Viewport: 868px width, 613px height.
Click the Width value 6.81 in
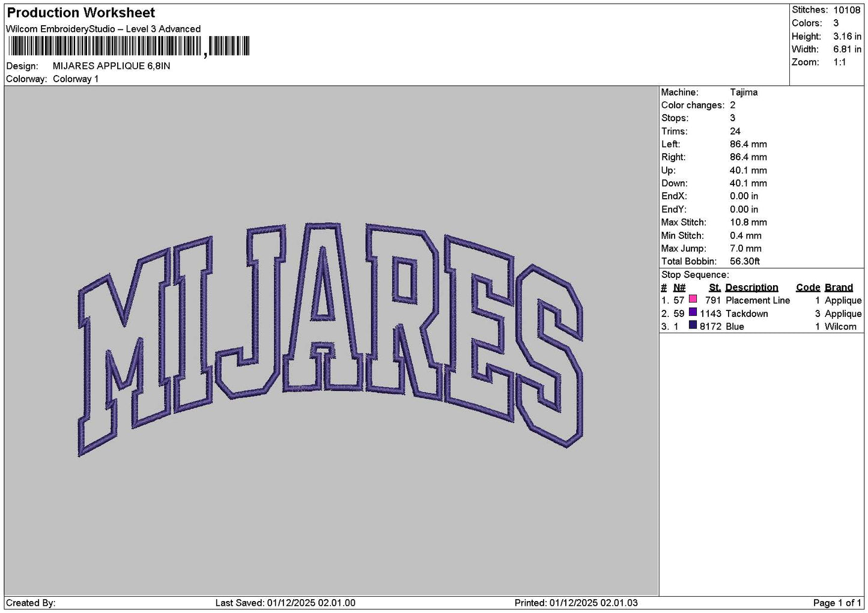point(847,49)
